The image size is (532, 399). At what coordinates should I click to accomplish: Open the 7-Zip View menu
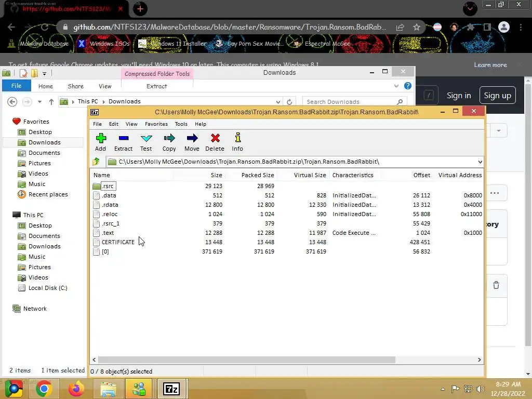tap(131, 124)
